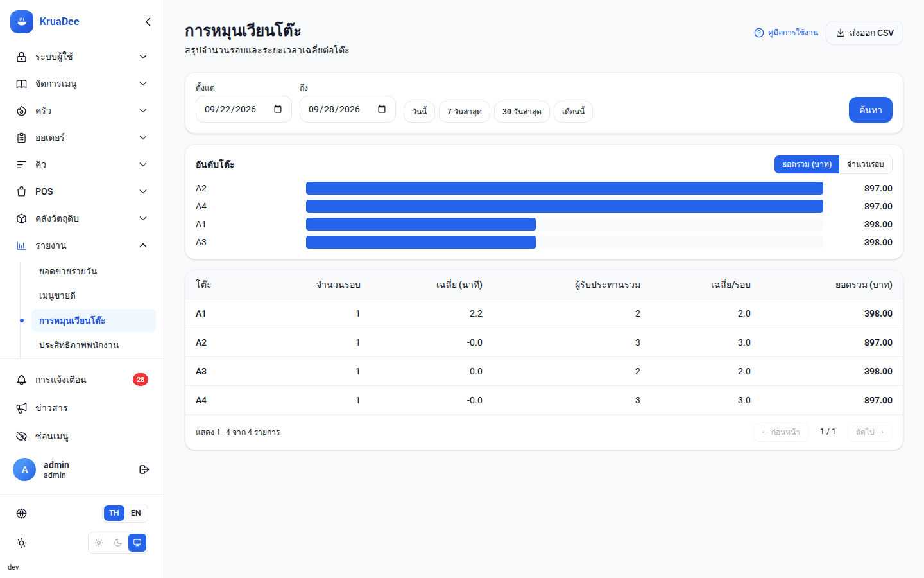
Task: Select system theme monitor button
Action: (x=137, y=543)
